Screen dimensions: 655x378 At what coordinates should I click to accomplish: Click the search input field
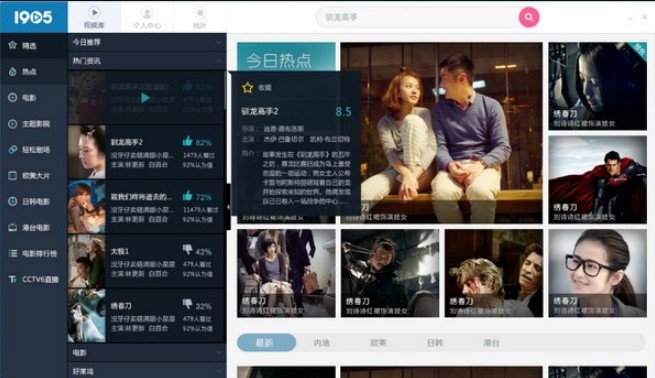click(x=418, y=17)
